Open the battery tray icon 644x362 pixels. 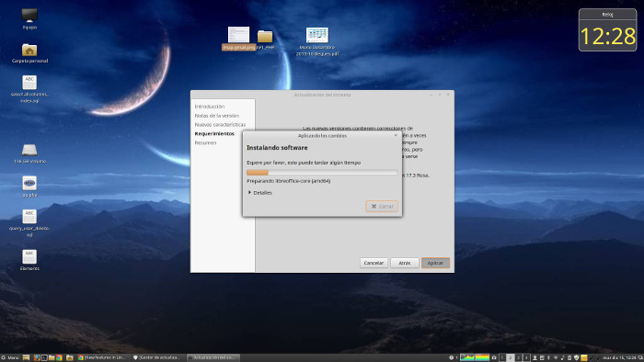(x=569, y=357)
